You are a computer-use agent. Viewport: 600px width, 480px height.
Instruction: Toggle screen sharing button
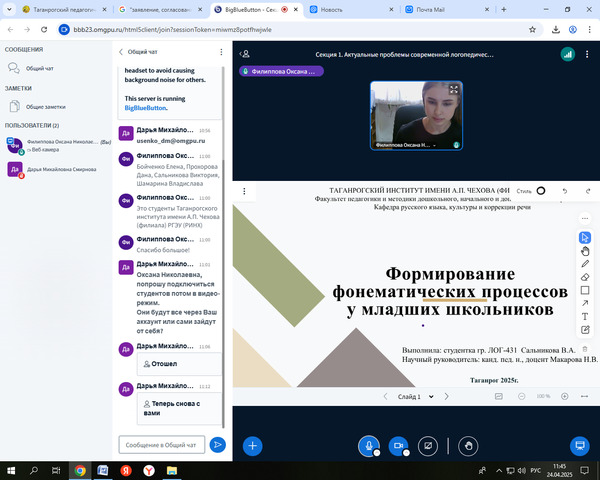pos(427,445)
